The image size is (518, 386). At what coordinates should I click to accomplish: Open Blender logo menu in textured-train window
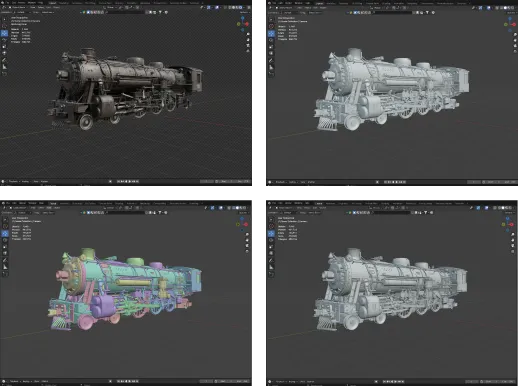point(2,2)
